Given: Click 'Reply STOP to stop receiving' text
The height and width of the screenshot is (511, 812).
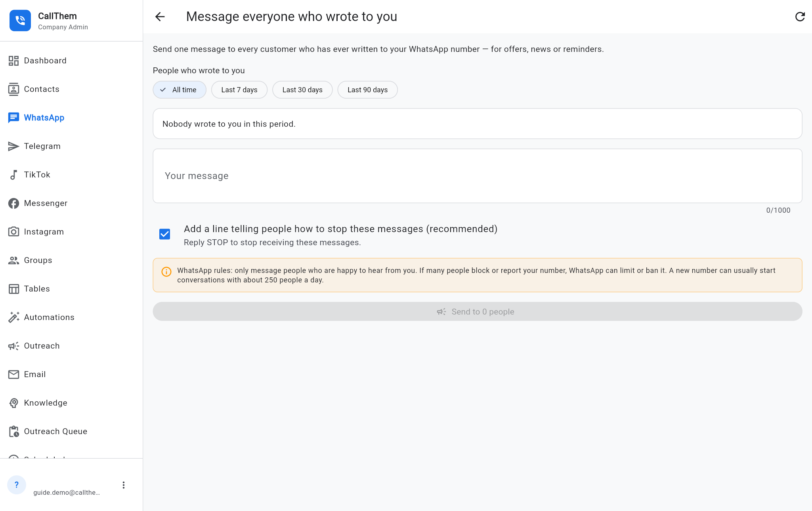Looking at the screenshot, I should pos(272,242).
